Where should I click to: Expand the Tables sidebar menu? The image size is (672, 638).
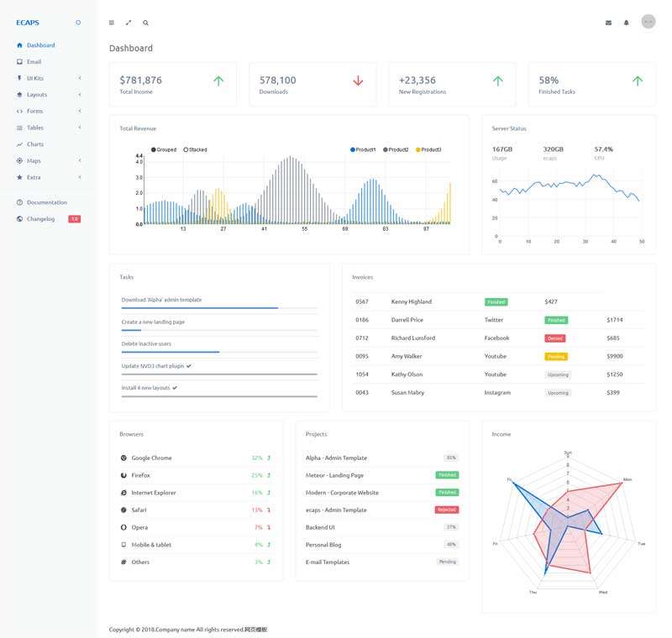[x=34, y=127]
